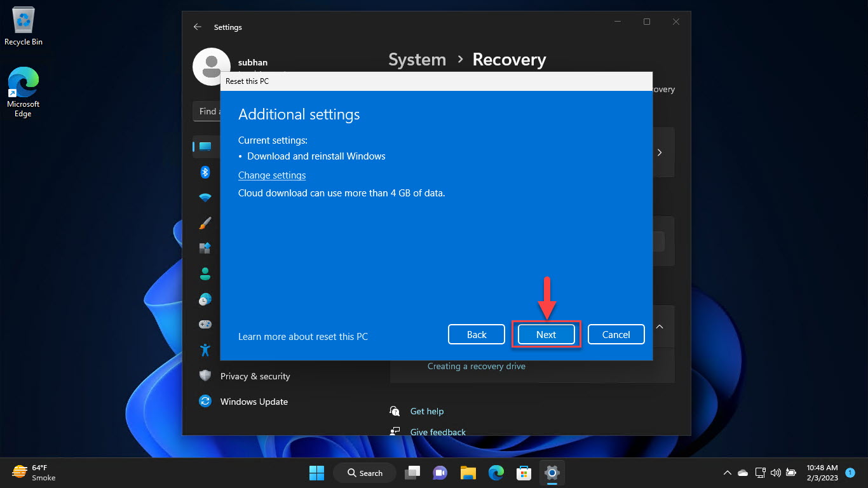Open the Give feedback link
This screenshot has height=488, width=868.
tap(438, 432)
